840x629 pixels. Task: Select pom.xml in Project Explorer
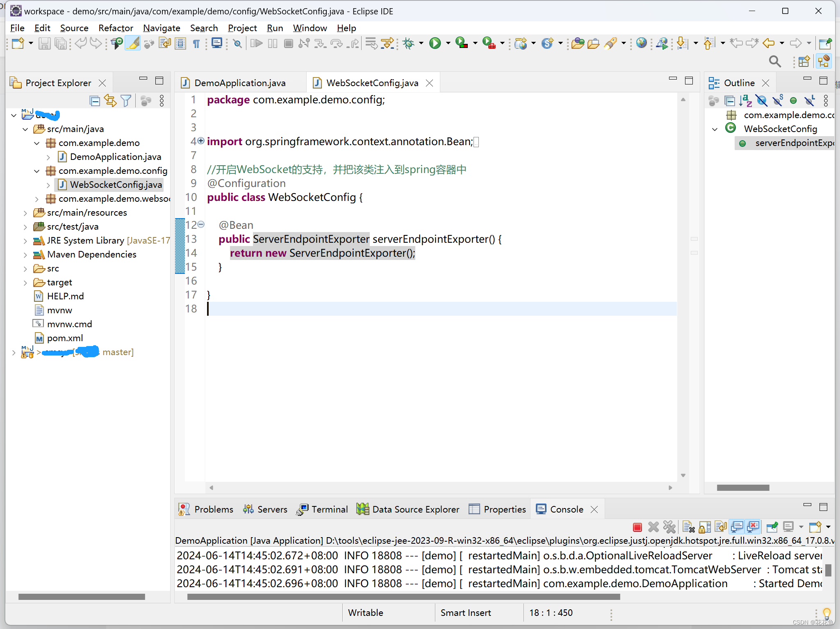point(65,338)
